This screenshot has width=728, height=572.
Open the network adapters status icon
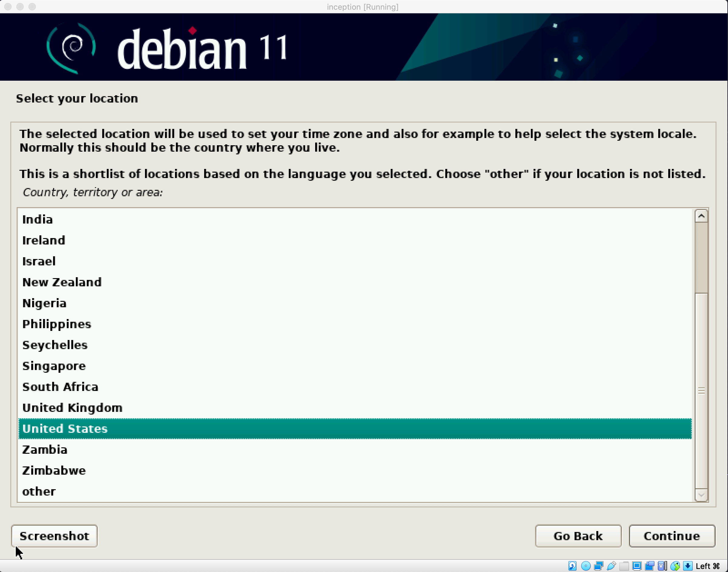598,566
